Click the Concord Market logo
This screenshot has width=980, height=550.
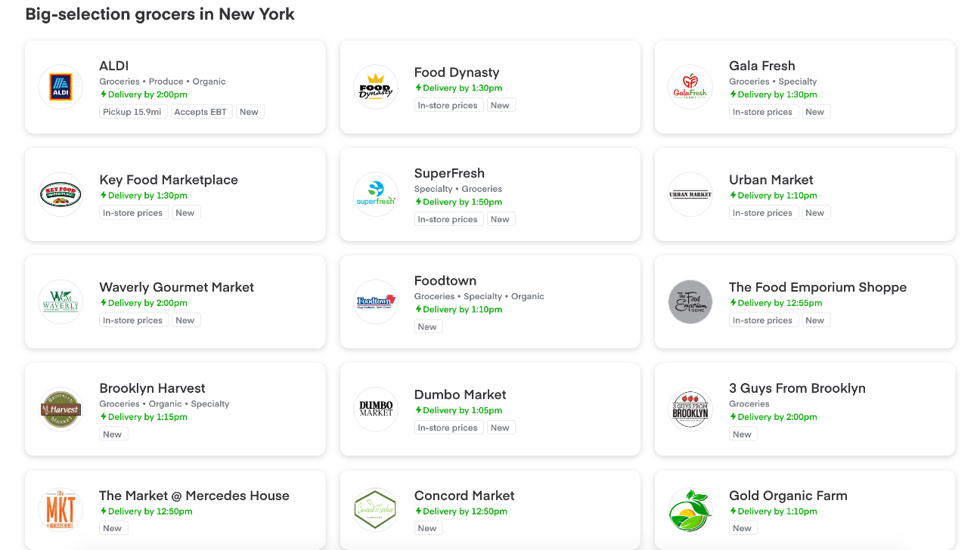coord(376,510)
